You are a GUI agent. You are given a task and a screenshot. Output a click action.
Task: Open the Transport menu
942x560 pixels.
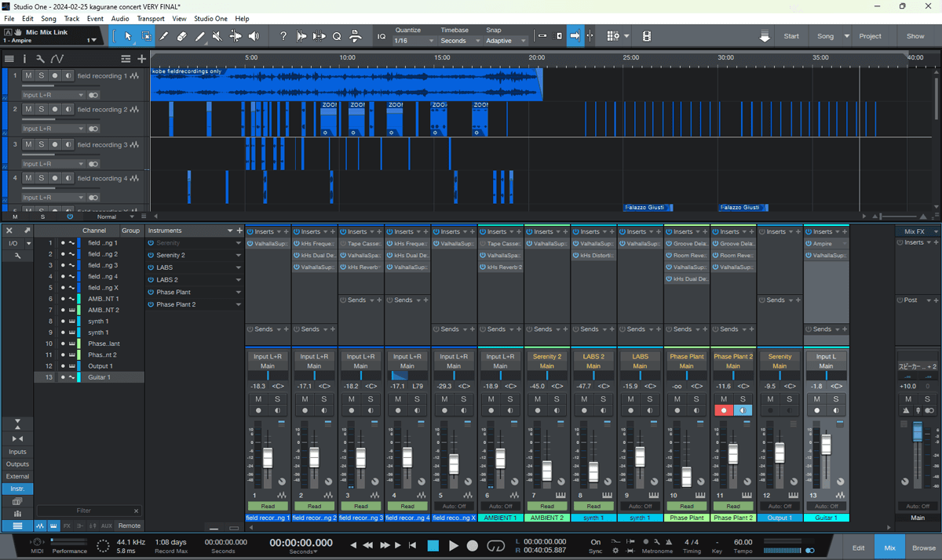pyautogui.click(x=151, y=18)
